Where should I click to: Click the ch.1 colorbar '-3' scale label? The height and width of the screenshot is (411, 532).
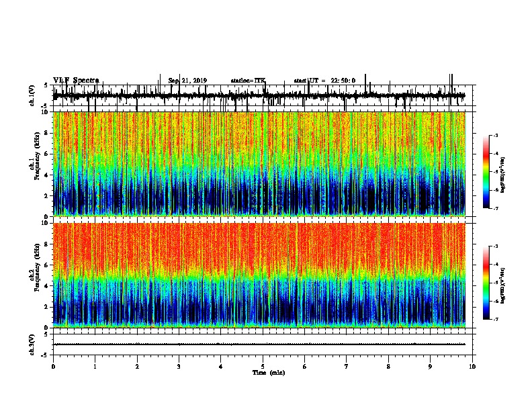pos(495,135)
